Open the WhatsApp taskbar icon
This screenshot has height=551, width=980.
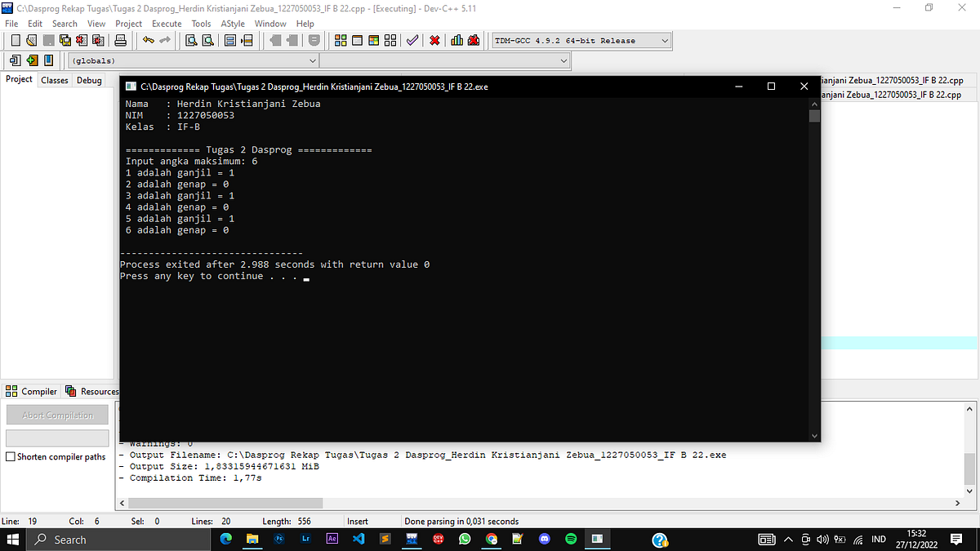coord(465,539)
